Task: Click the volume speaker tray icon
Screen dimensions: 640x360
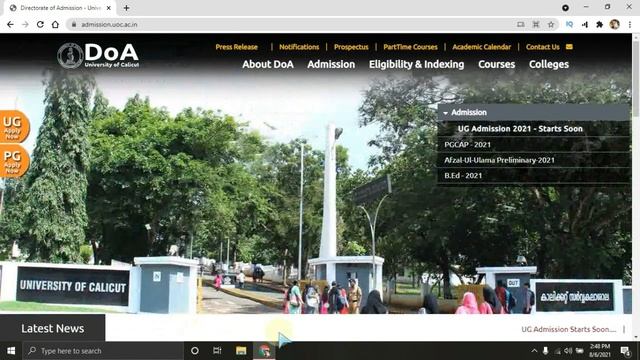Action: click(568, 351)
